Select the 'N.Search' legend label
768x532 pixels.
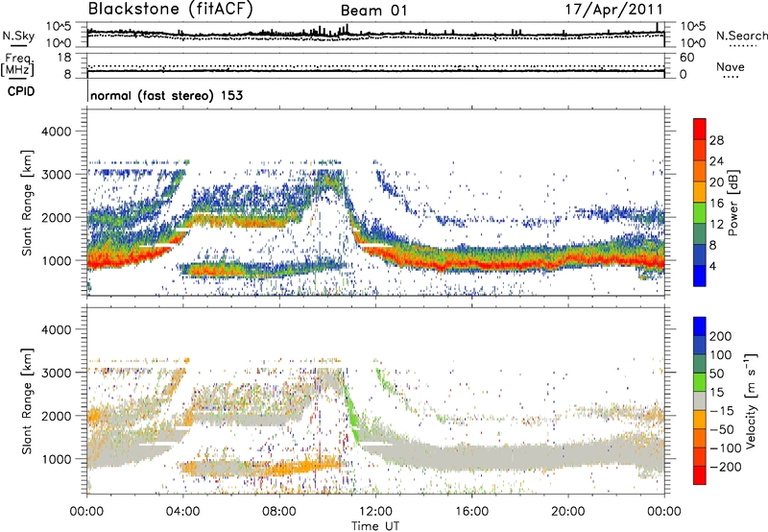click(x=741, y=36)
